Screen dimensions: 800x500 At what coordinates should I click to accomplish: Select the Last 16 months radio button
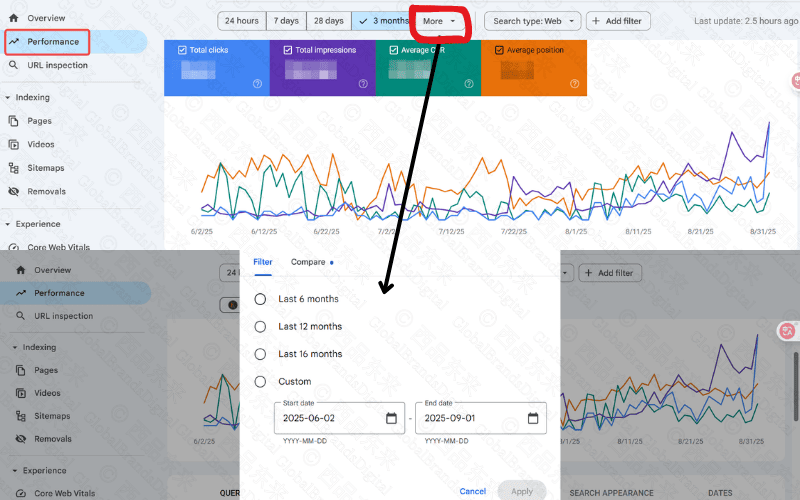pos(261,354)
